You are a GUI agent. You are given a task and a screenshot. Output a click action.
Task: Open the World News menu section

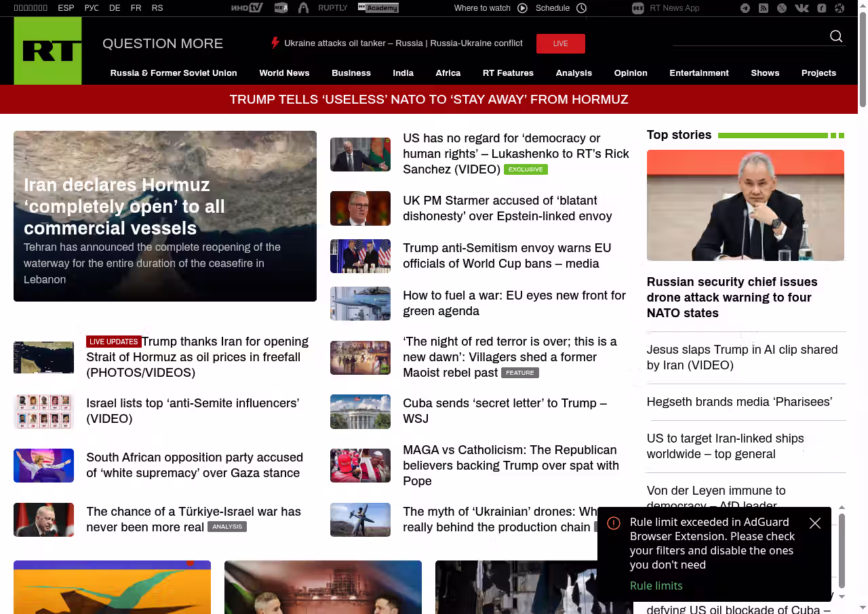click(284, 73)
